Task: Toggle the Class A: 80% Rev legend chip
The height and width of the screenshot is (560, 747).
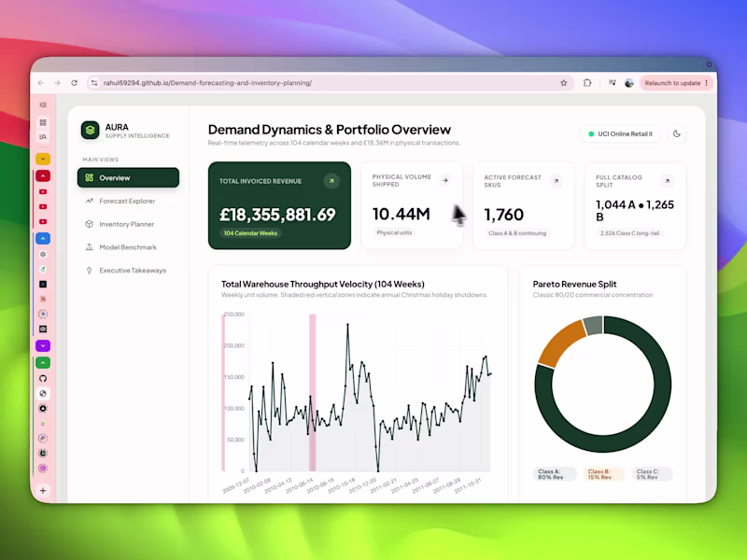Action: tap(554, 474)
